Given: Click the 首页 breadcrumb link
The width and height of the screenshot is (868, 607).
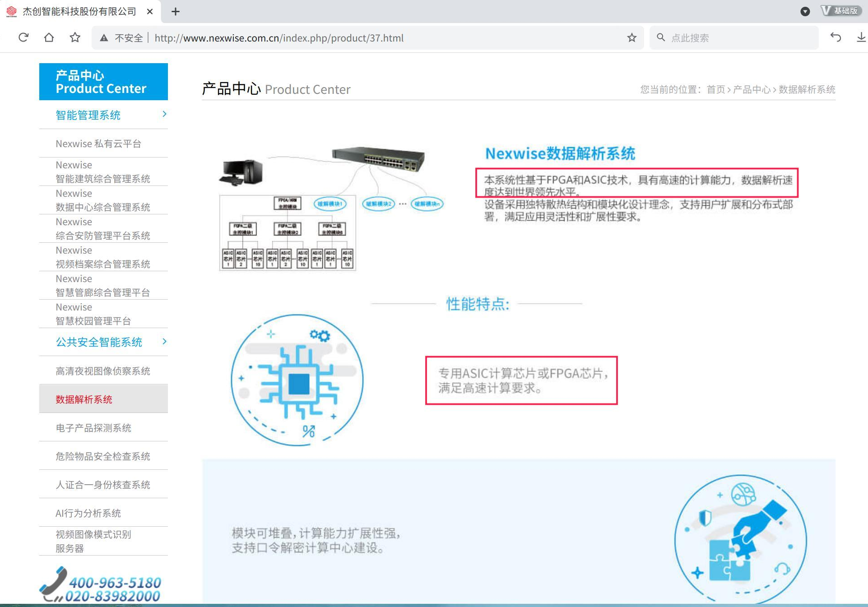Looking at the screenshot, I should point(715,89).
